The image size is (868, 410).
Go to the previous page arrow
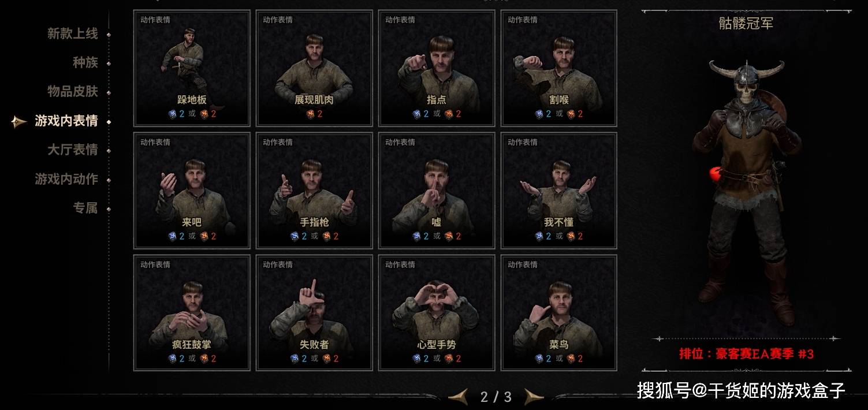pyautogui.click(x=459, y=397)
